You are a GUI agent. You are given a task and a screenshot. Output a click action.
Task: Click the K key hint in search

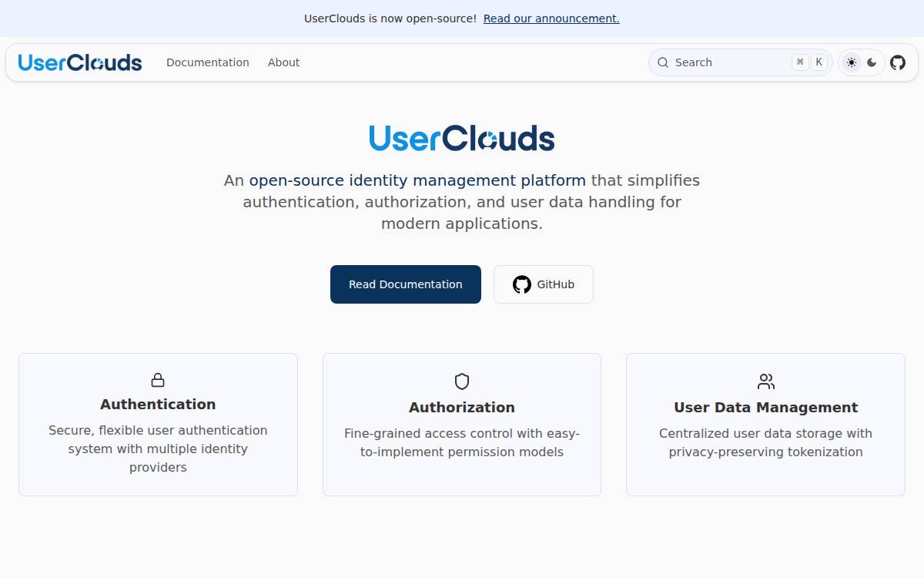coord(819,62)
